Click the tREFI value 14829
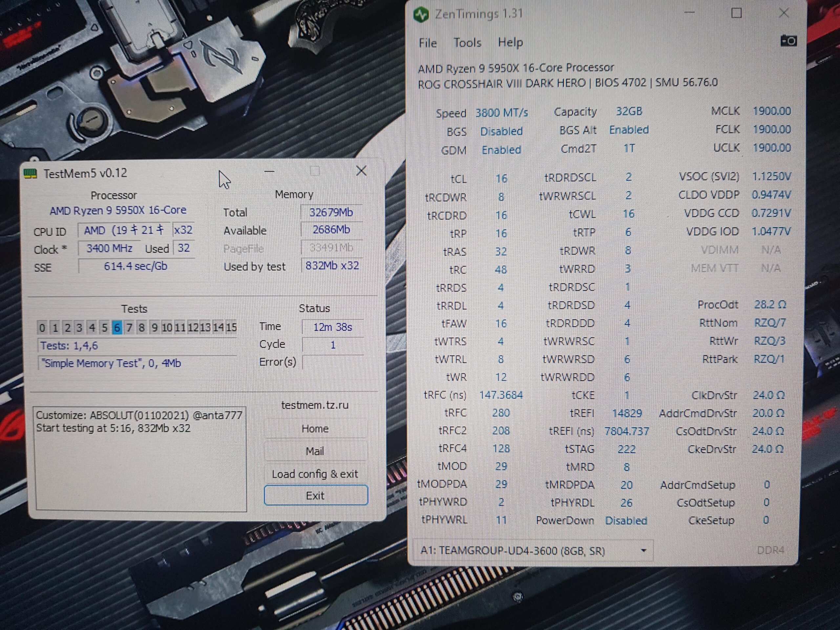840x630 pixels. click(x=627, y=413)
